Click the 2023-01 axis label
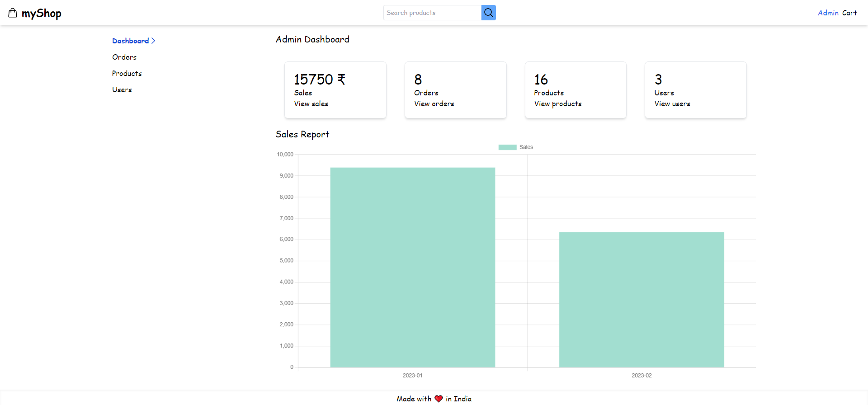The image size is (868, 405). tap(413, 376)
